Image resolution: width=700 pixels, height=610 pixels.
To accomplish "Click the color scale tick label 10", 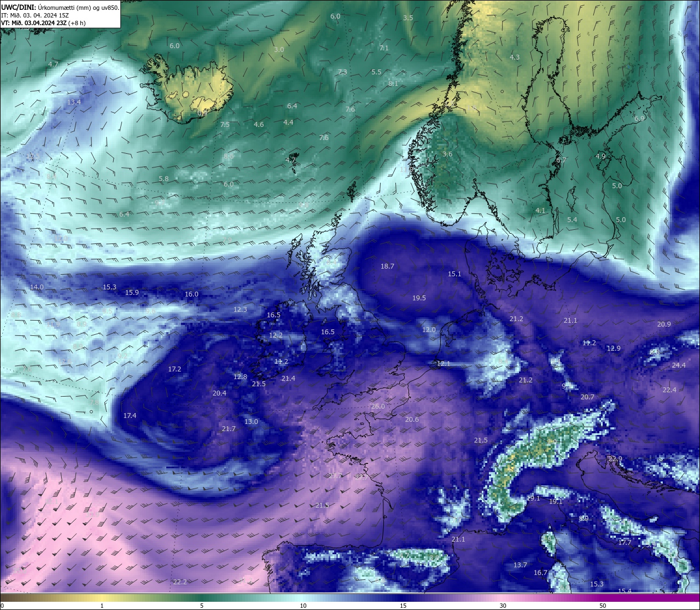I will click(x=303, y=606).
